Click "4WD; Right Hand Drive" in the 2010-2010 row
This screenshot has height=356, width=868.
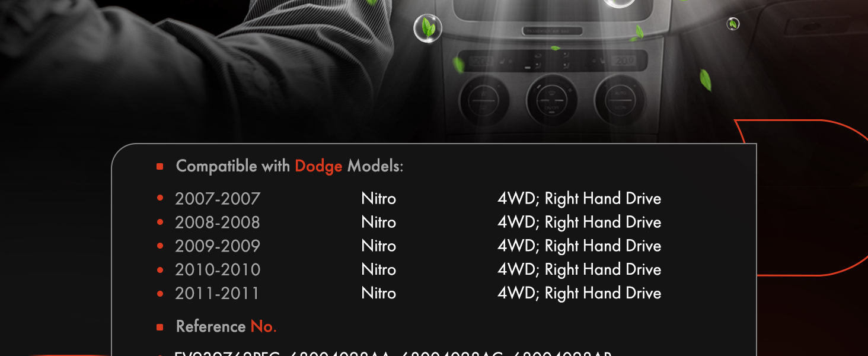coord(579,269)
